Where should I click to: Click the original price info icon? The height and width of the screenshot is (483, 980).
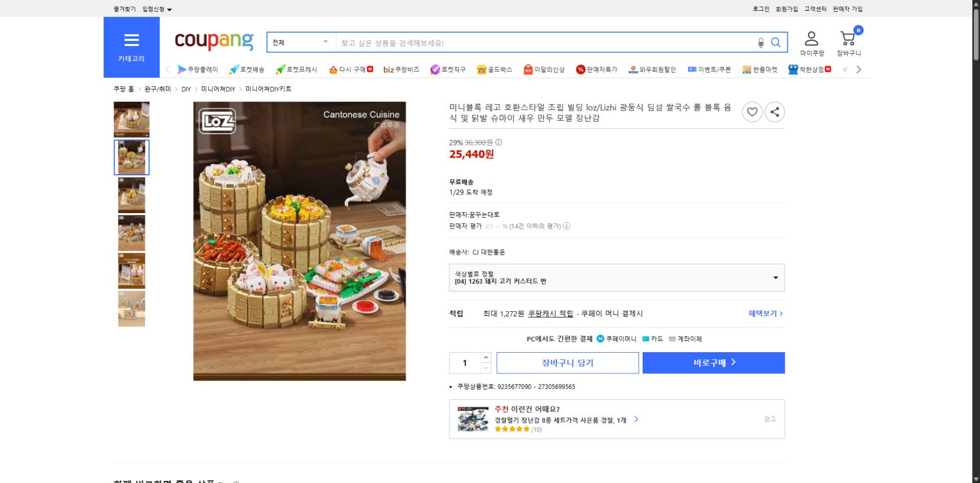tap(498, 141)
